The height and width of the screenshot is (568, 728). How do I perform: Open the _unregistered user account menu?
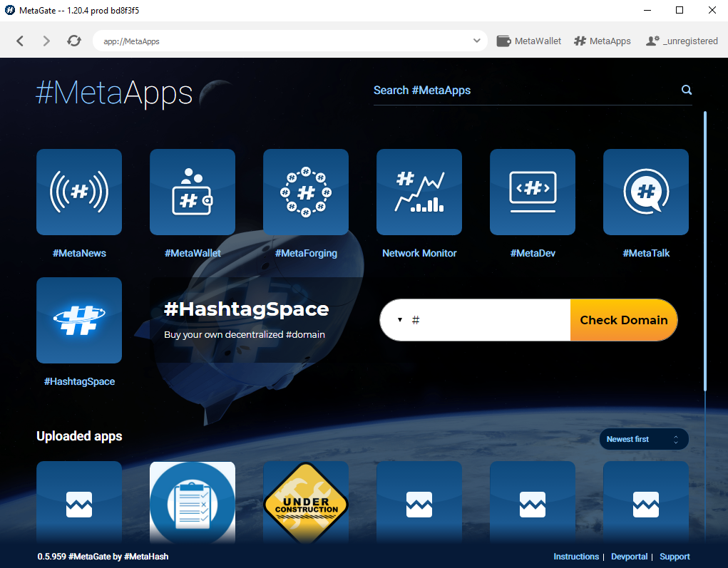[x=682, y=41]
